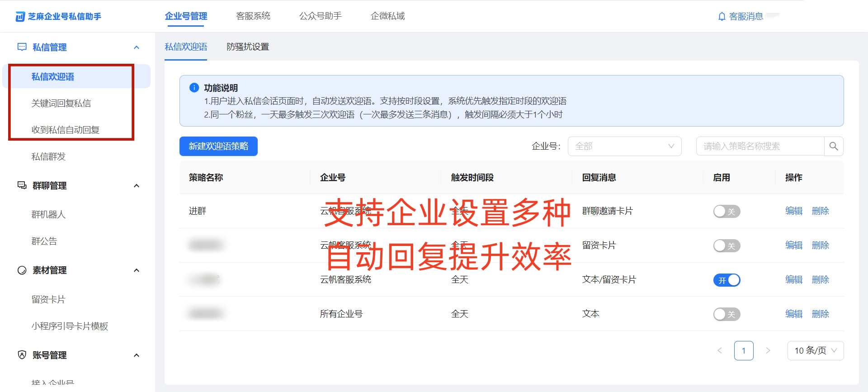868x392 pixels.
Task: Click the 素材管理 circle icon
Action: 22,270
